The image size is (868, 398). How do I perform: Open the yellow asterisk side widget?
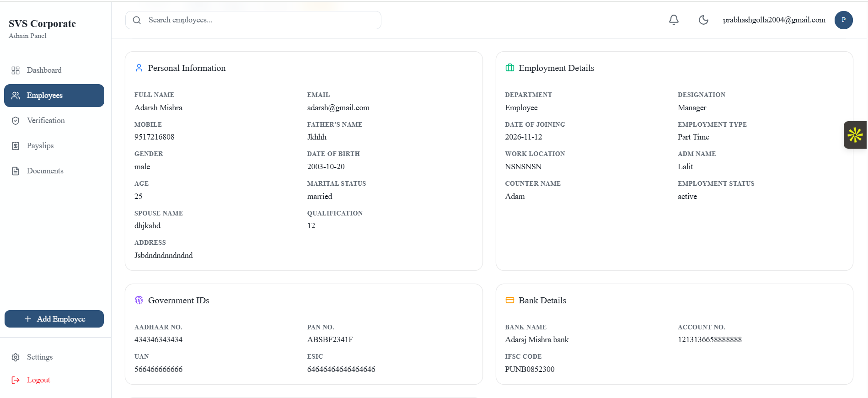click(855, 135)
